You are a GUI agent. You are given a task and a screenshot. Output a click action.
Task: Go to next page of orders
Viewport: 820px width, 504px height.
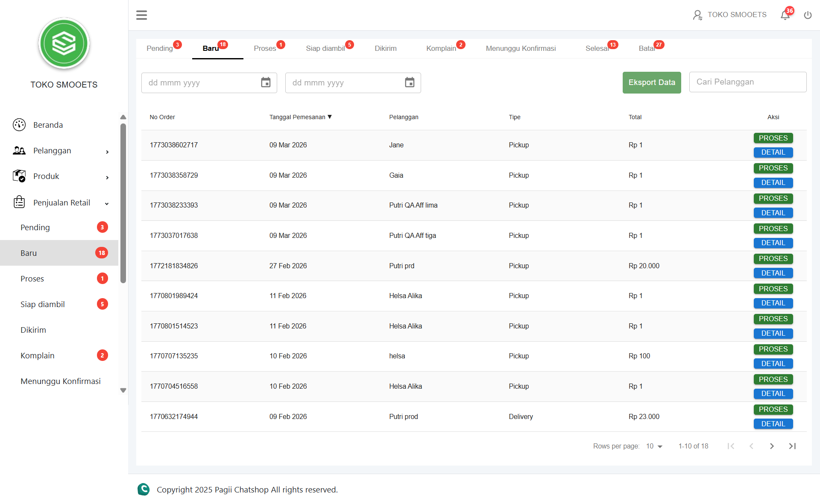click(772, 446)
